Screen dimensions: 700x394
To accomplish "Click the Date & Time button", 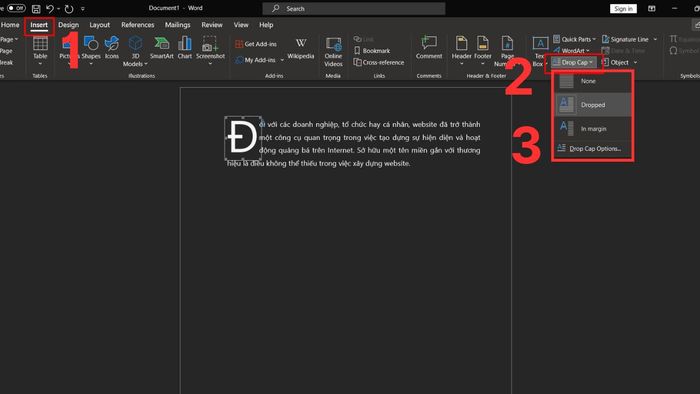I will click(624, 51).
